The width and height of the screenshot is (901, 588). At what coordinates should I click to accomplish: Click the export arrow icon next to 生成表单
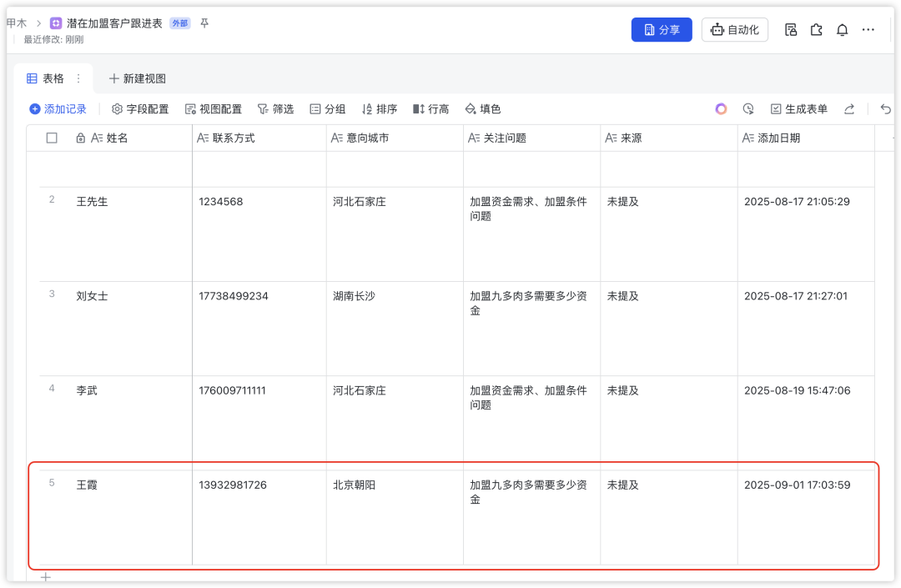point(849,109)
